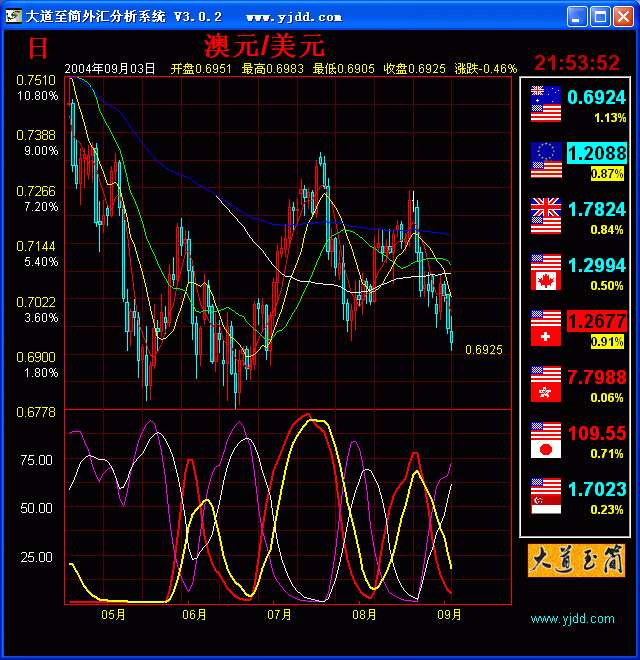
Task: Select the US/Singapore flag pair icon
Action: 546,496
